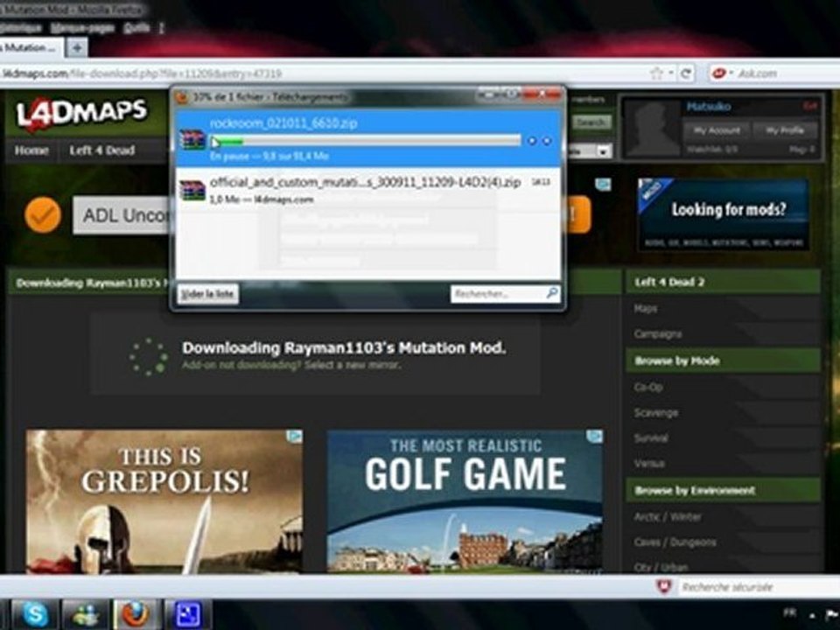
Task: Open the bookmark star dropdown arrow
Action: click(670, 73)
